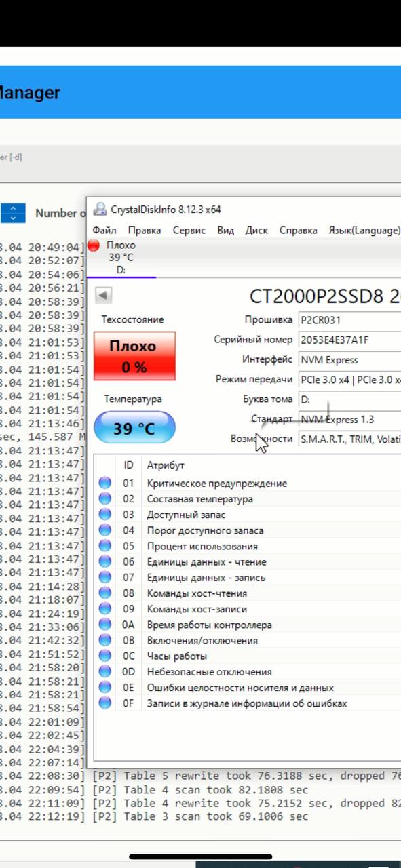Click the blue status dot of row 0F

(x=105, y=703)
